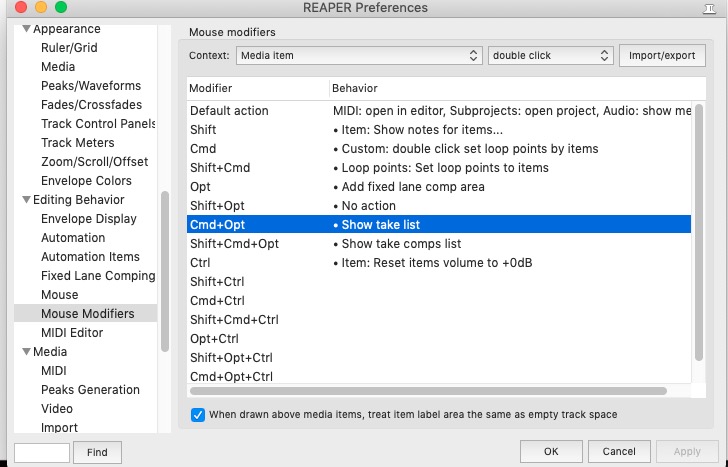Select the Cmd+Opt Show take list row

[438, 225]
